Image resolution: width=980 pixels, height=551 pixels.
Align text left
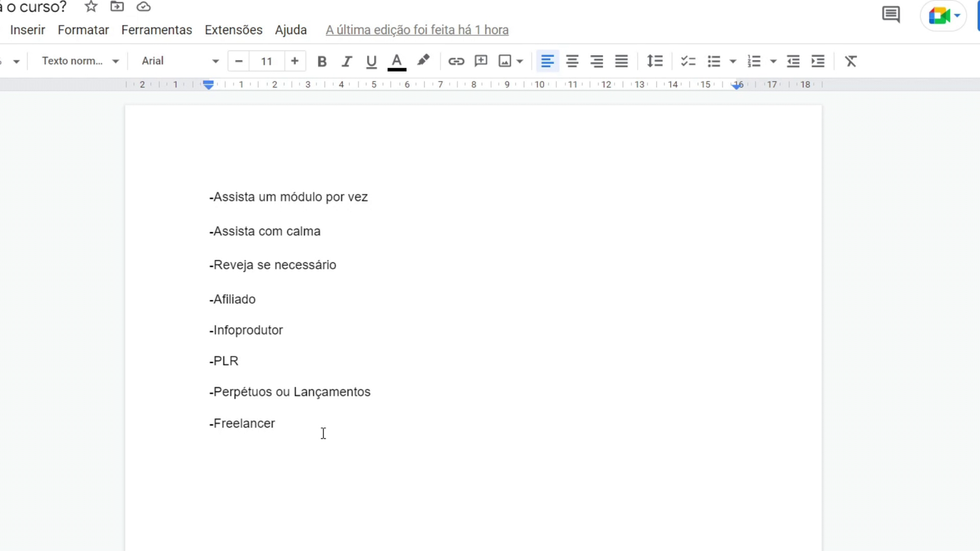click(548, 61)
